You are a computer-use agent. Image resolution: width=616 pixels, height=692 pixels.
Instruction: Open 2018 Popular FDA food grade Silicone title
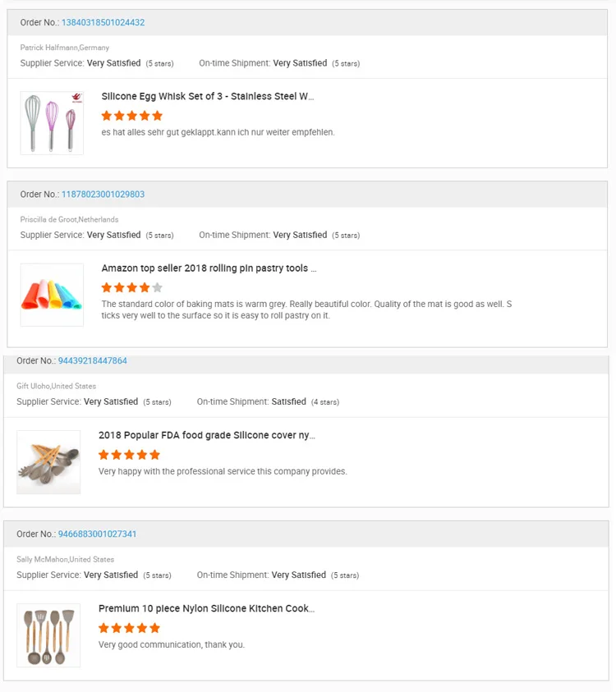[x=206, y=436]
